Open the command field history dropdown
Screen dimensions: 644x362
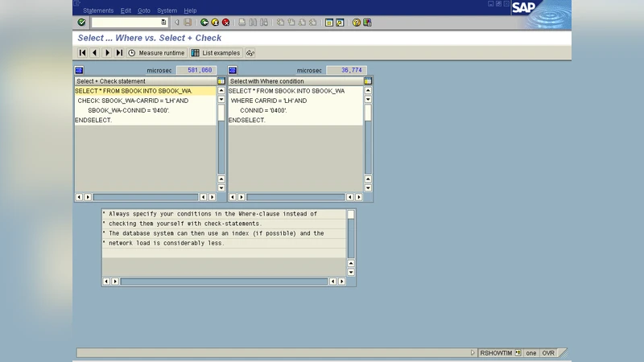163,23
